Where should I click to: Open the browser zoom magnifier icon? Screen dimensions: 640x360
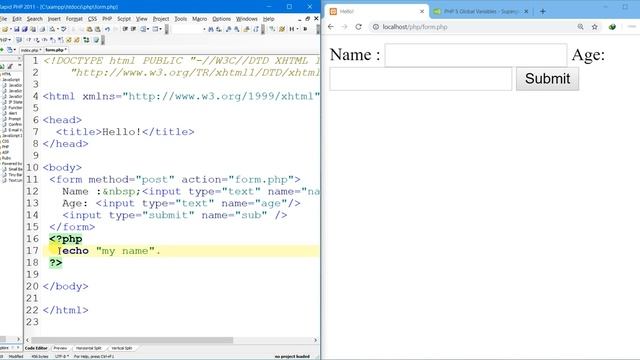click(x=580, y=27)
